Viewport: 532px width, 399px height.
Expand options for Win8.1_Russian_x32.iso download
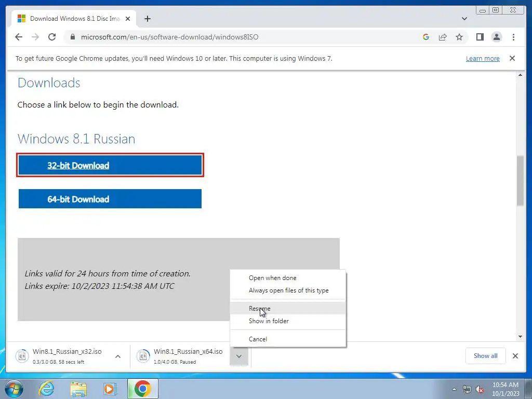[118, 356]
